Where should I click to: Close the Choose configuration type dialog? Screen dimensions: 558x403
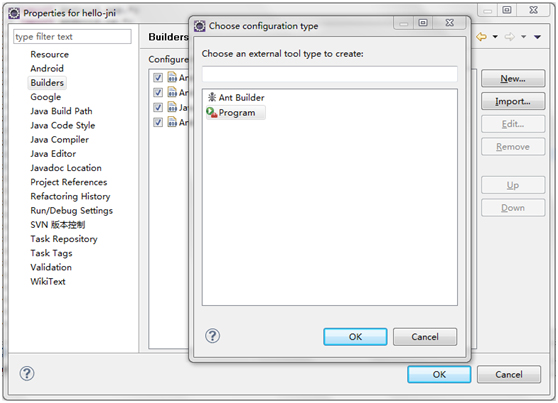pos(450,23)
